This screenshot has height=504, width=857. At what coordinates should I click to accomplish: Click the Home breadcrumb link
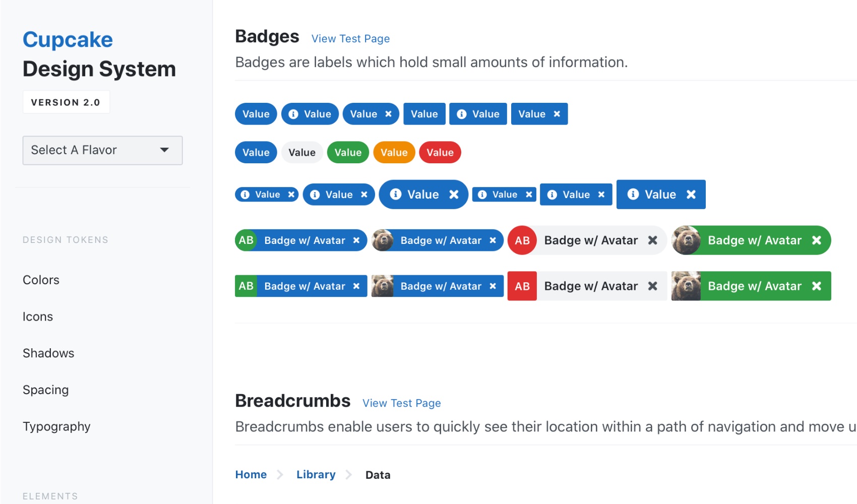coord(251,475)
